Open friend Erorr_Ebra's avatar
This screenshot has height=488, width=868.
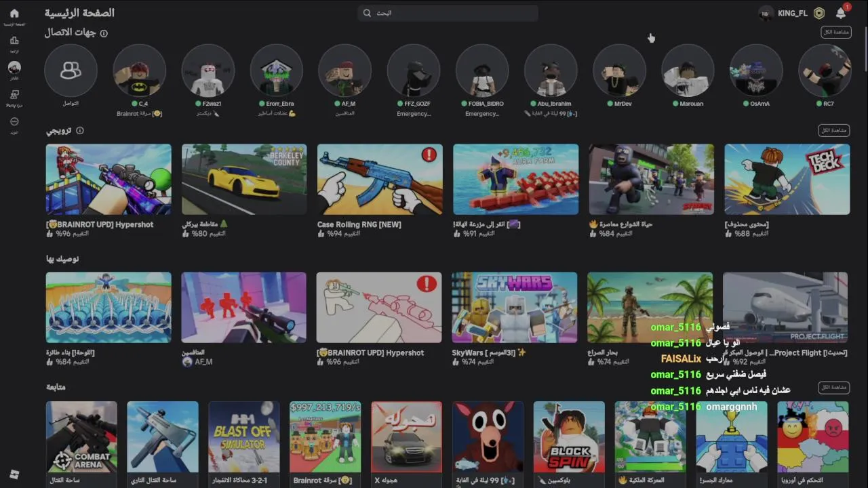tap(276, 70)
